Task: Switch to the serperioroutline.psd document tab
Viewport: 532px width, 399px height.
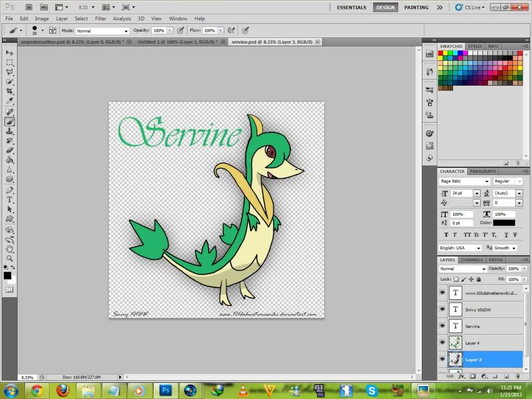Action: pos(73,42)
